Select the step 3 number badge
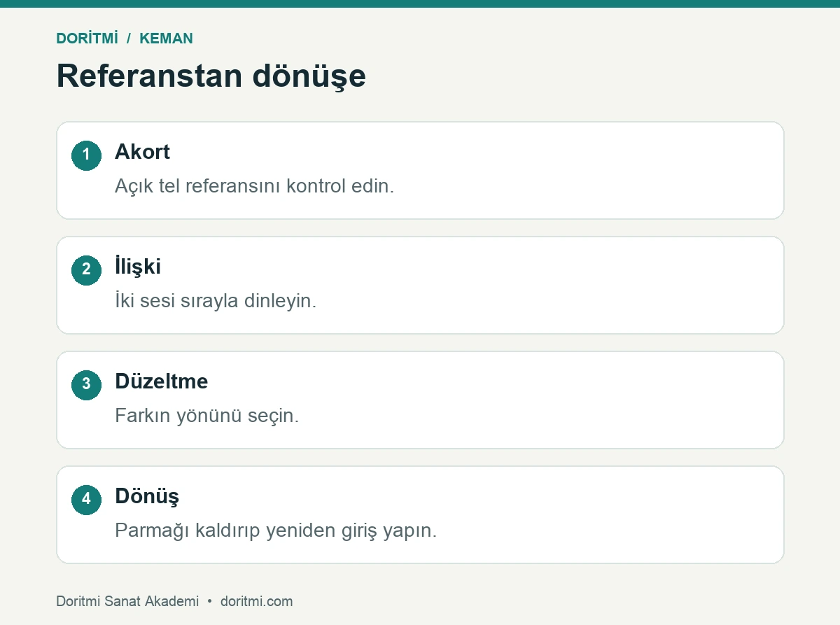Viewport: 840px width, 625px height. tap(86, 384)
